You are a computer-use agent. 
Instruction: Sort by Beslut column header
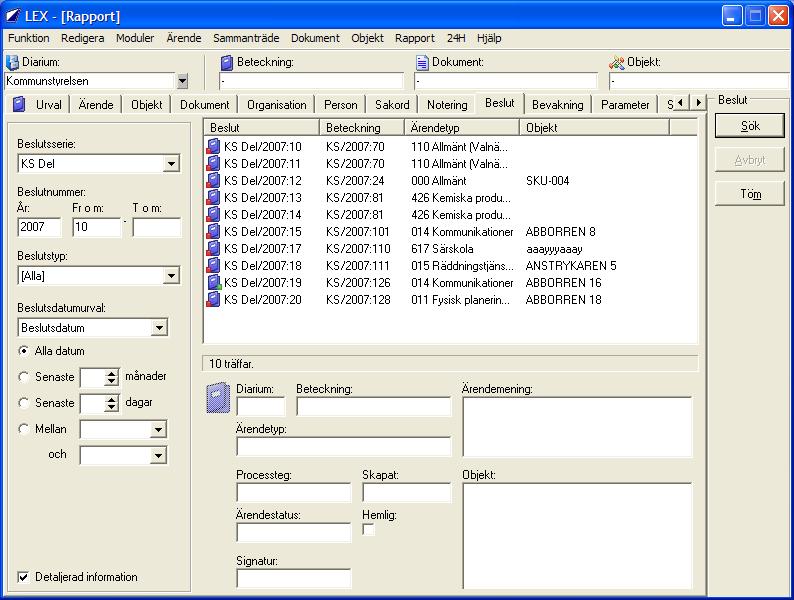pyautogui.click(x=261, y=128)
